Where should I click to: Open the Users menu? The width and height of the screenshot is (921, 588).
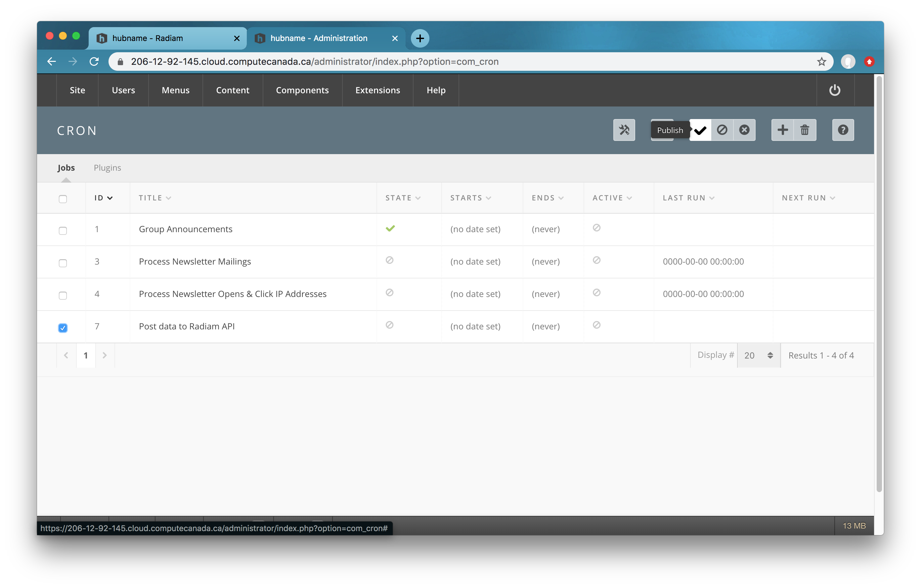pos(123,90)
